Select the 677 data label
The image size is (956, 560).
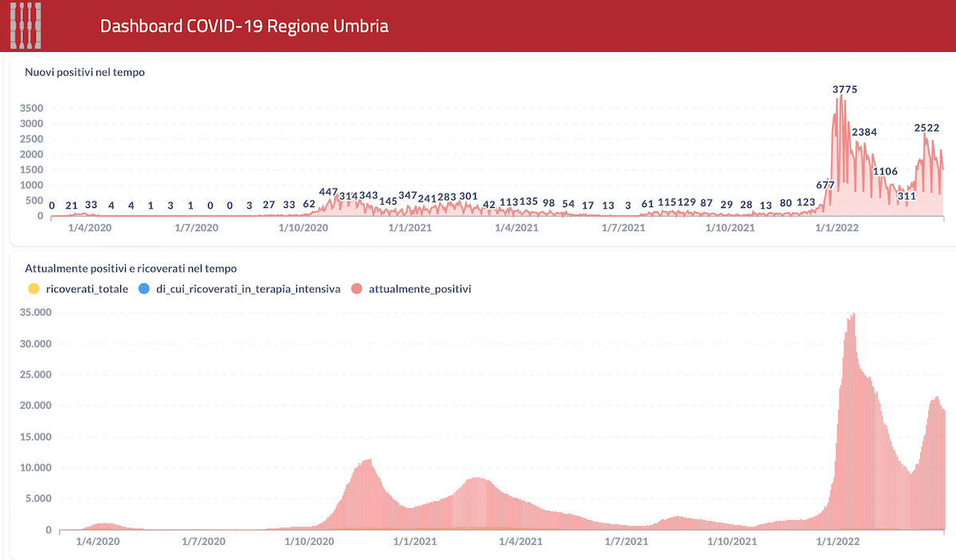(x=825, y=185)
